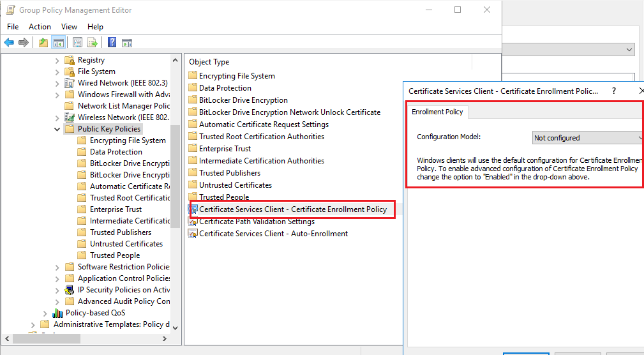Click IP Security Policies tree icon

pyautogui.click(x=70, y=290)
